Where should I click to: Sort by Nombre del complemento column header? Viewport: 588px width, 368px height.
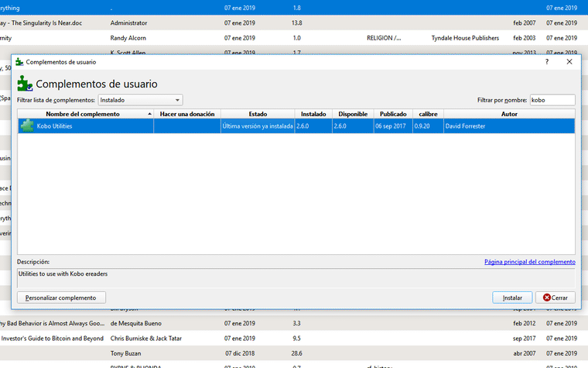pyautogui.click(x=86, y=114)
